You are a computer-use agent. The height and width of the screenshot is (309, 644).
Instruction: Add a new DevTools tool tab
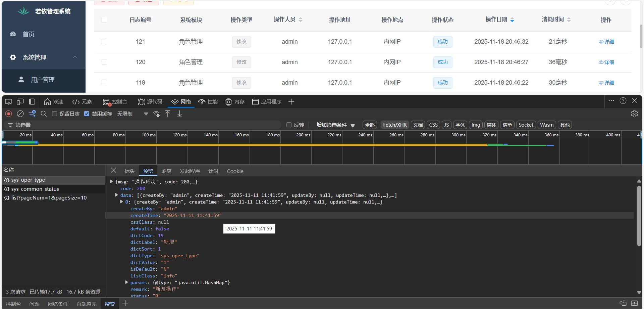[x=291, y=102]
